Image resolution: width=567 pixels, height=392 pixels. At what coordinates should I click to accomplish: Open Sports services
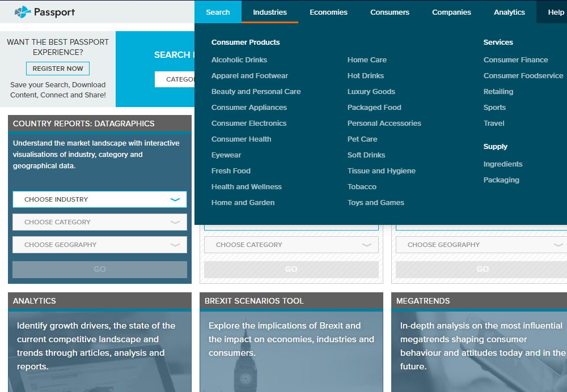click(x=494, y=107)
